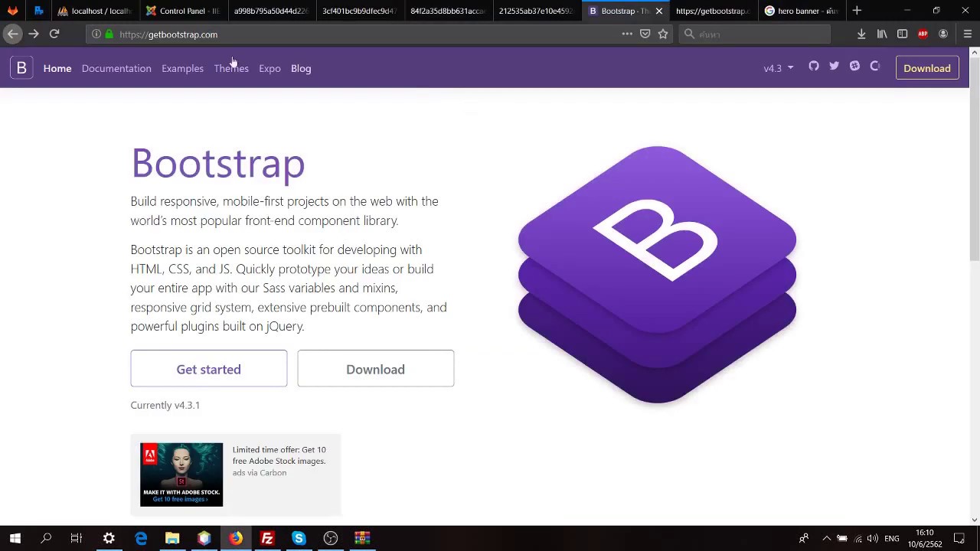Open File Explorer from the taskbar
This screenshot has width=980, height=551.
tap(172, 538)
